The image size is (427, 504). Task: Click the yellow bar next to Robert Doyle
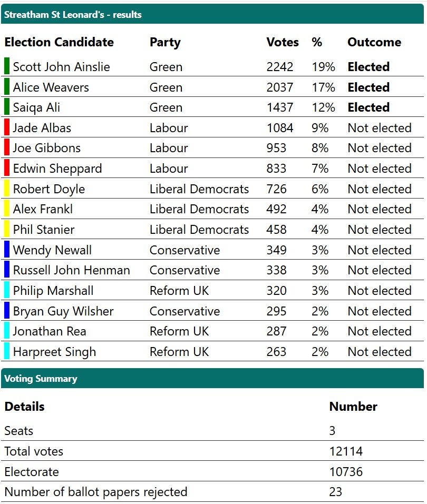click(x=6, y=189)
